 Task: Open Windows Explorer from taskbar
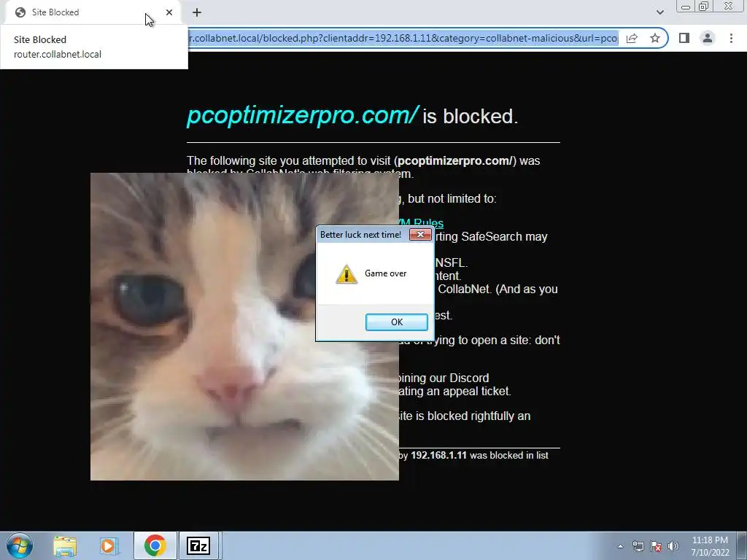[65, 545]
